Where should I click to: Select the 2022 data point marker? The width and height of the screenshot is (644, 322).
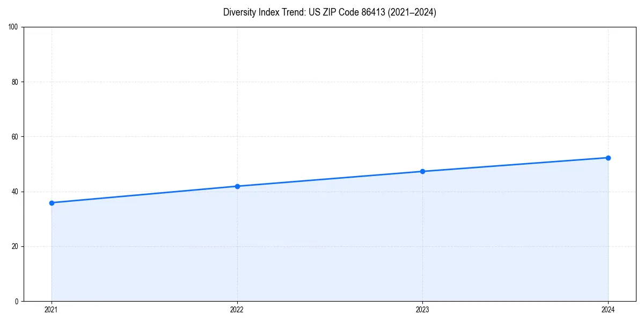pyautogui.click(x=237, y=186)
